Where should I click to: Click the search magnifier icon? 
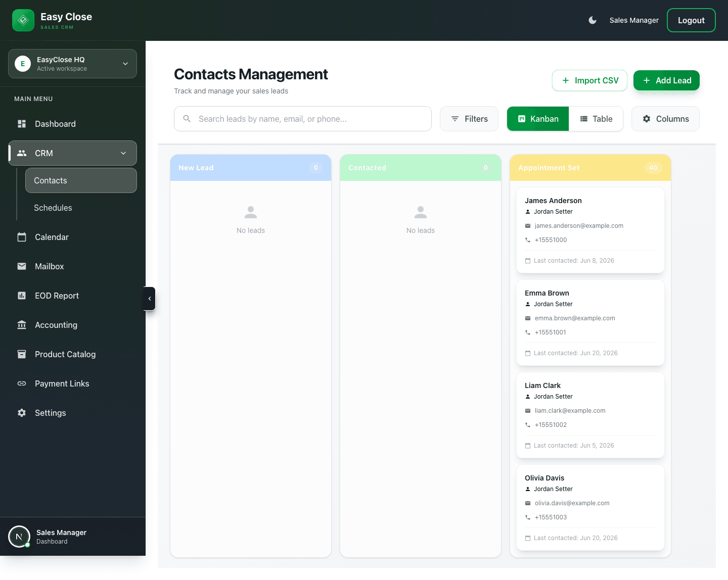[187, 119]
